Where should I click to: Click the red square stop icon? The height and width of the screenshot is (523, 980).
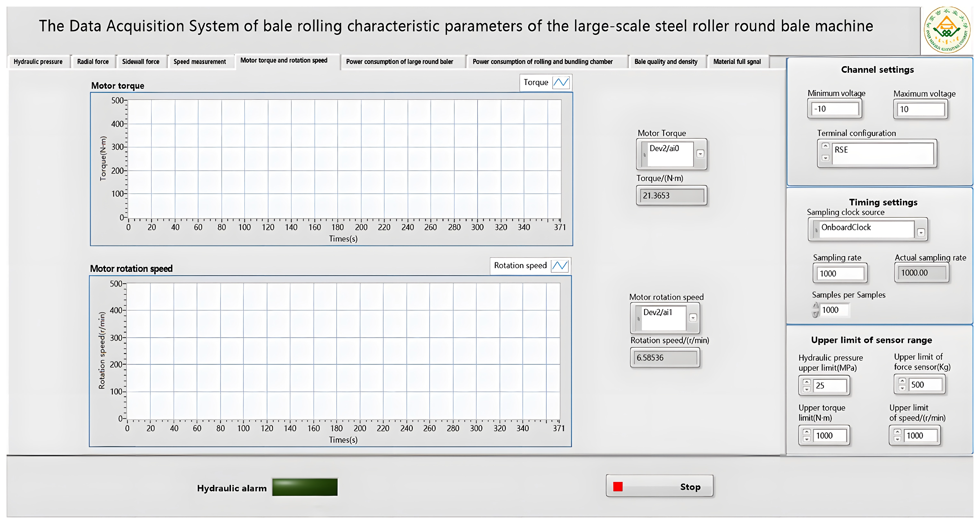point(618,486)
